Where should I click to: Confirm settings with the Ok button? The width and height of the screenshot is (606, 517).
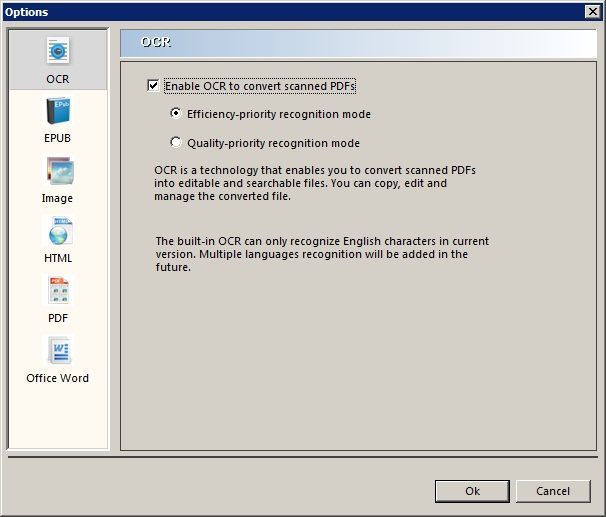[x=472, y=491]
